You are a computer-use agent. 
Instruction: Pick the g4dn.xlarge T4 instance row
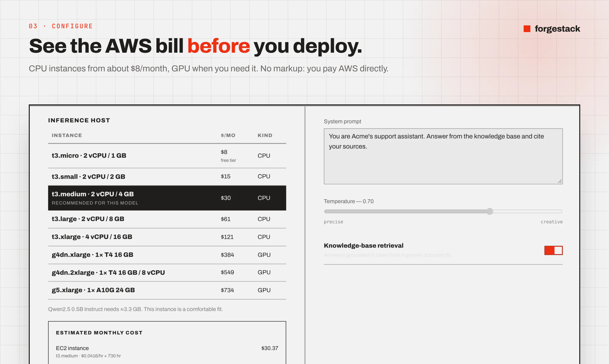(167, 255)
